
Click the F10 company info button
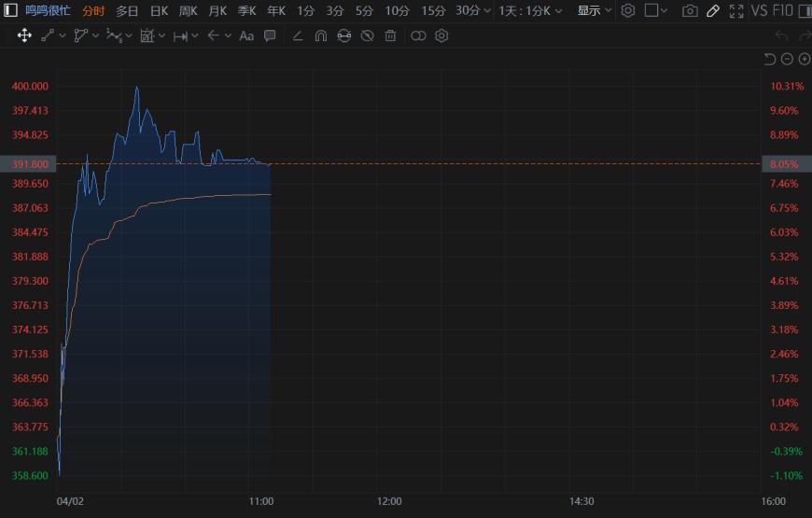(784, 11)
